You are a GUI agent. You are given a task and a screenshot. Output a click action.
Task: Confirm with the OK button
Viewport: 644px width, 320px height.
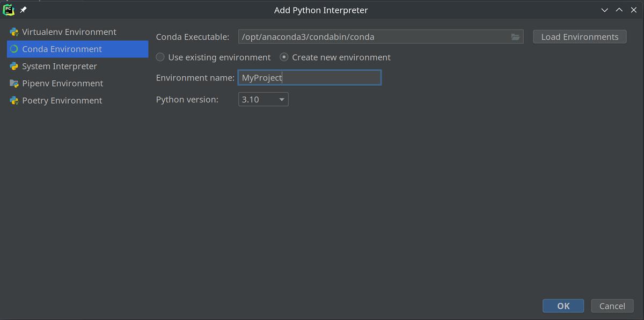point(563,306)
